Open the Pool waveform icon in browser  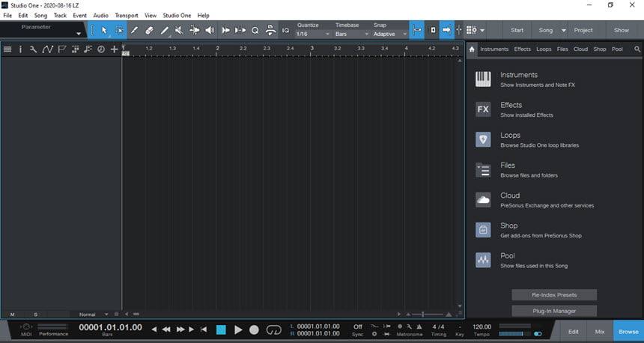[483, 260]
